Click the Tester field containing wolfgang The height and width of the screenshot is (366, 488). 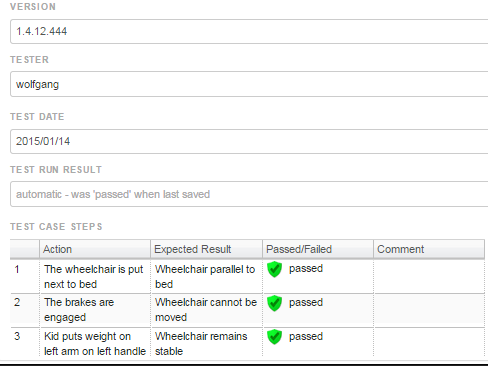(249, 84)
